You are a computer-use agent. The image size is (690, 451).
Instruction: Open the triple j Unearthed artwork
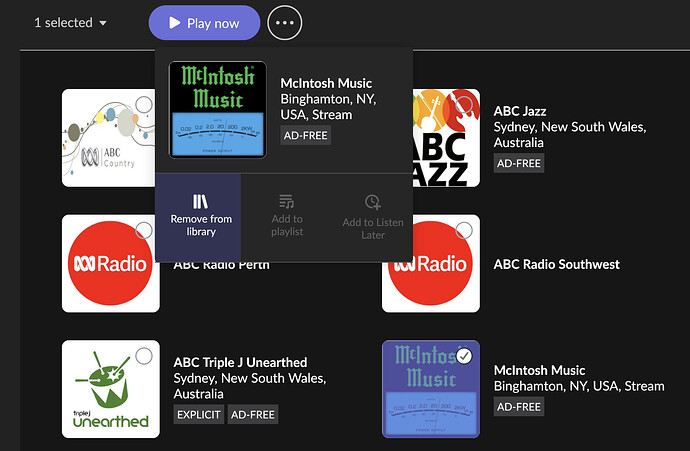pos(111,389)
